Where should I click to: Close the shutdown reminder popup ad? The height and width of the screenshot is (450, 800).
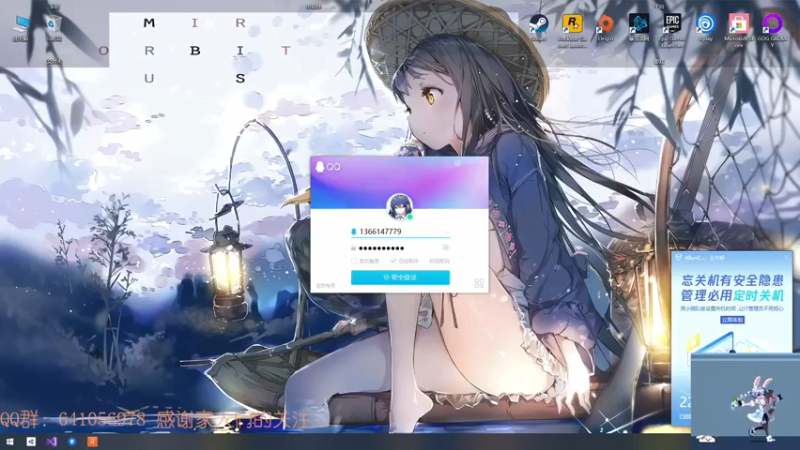pos(786,258)
